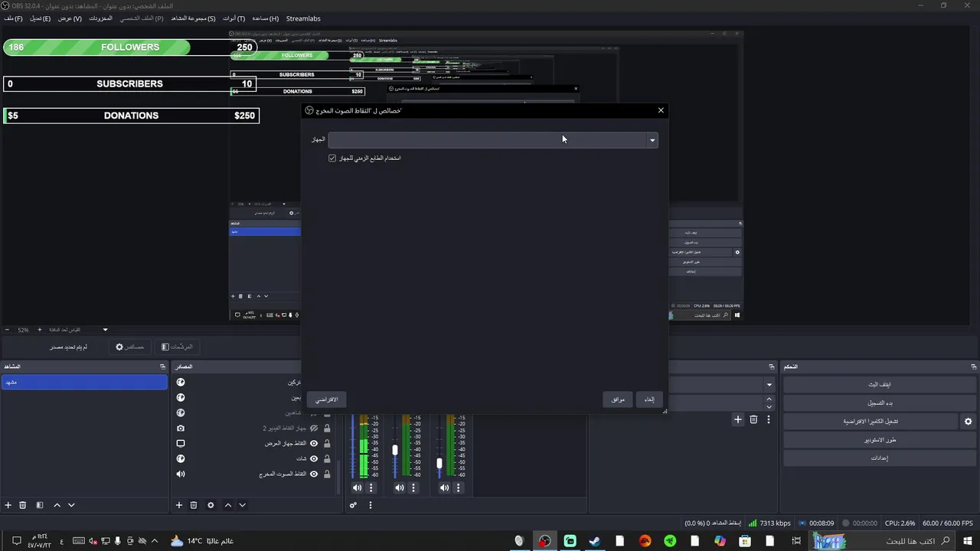Click the Windows Start button
Screen dimensions: 980x551
click(x=968, y=541)
